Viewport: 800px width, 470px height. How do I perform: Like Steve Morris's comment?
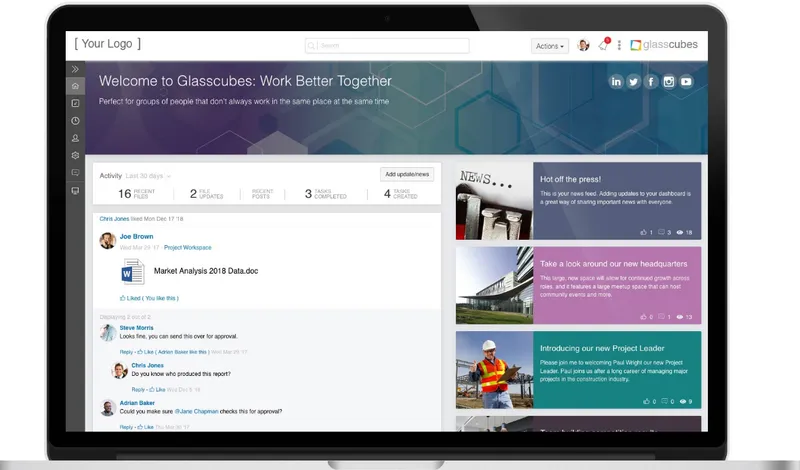click(145, 352)
